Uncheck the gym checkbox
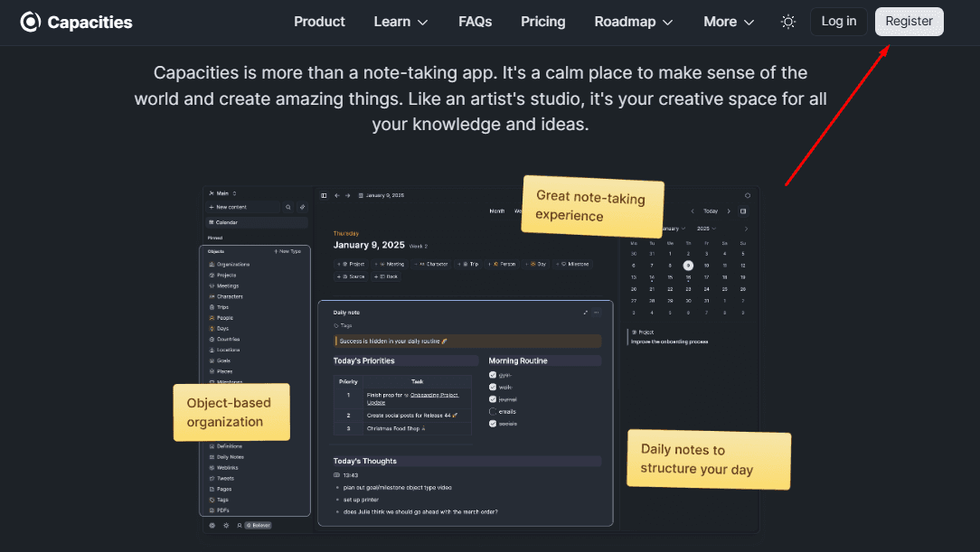The height and width of the screenshot is (552, 980). 493,375
